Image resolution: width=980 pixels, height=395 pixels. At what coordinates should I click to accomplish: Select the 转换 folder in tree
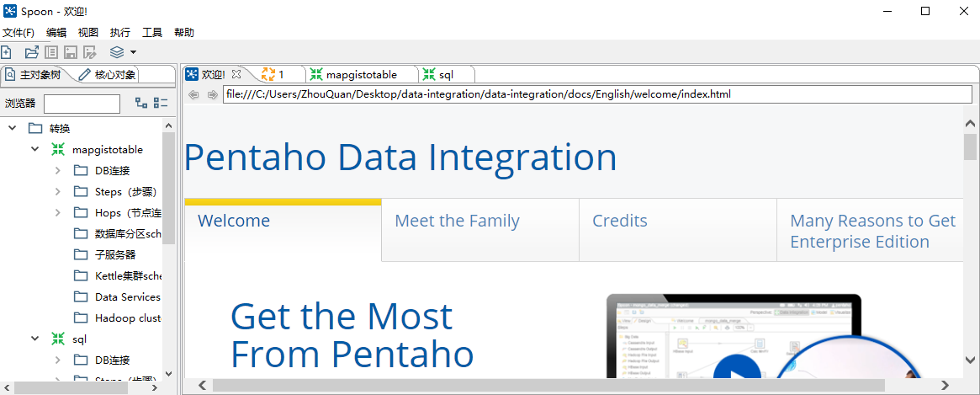click(60, 128)
